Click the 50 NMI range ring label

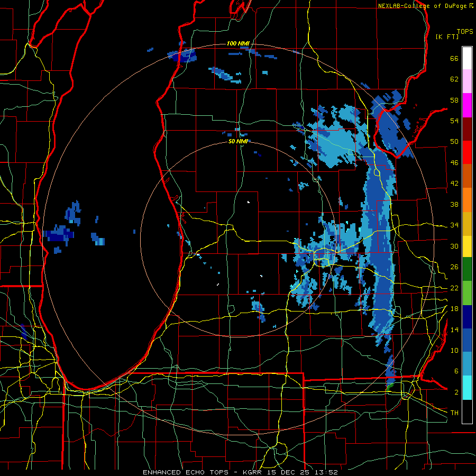(238, 141)
